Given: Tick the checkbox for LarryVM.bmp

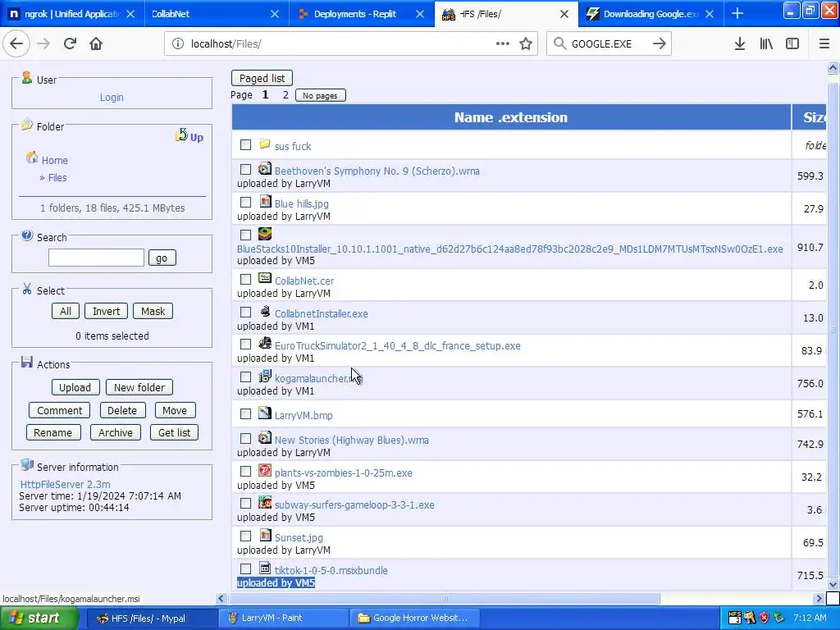Looking at the screenshot, I should coord(245,413).
